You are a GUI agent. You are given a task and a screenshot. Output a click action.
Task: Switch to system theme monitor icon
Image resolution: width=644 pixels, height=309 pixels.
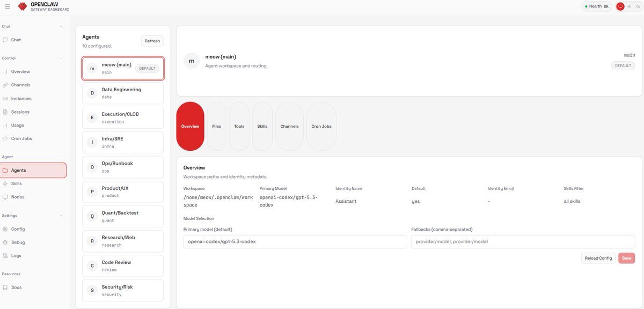pos(620,6)
